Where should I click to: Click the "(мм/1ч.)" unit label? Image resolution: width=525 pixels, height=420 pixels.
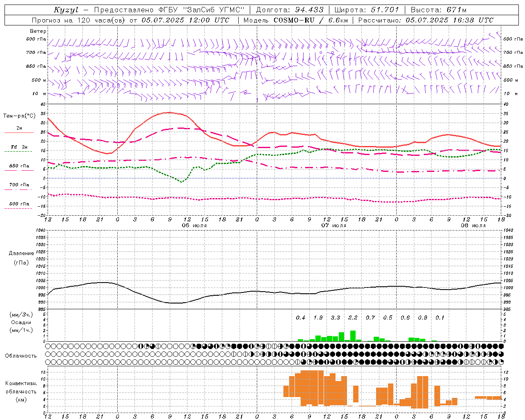pos(21,330)
